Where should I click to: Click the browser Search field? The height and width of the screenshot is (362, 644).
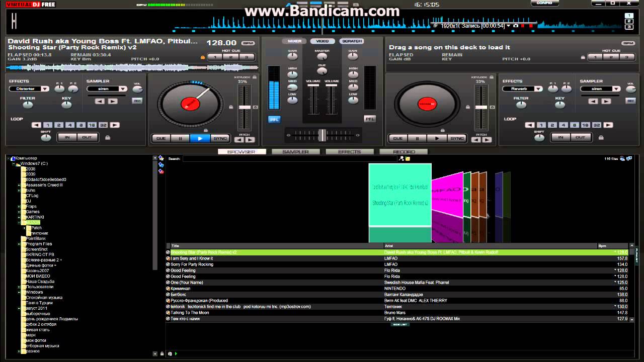pyautogui.click(x=290, y=158)
